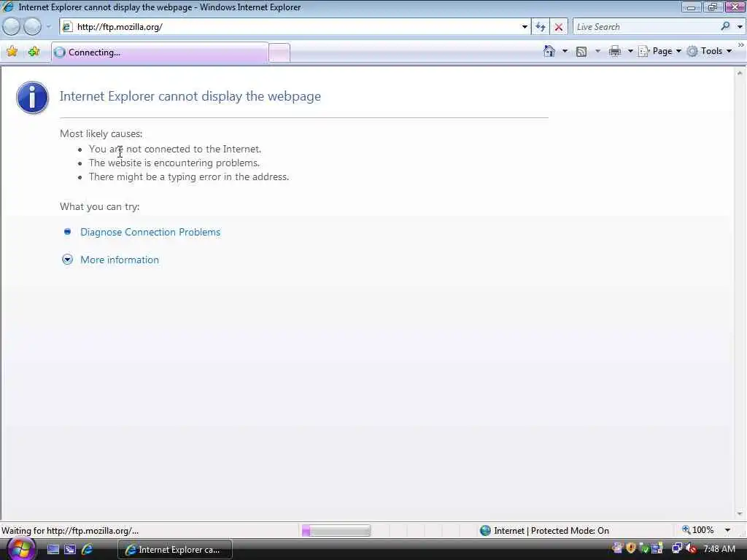
Task: Click the Diagnose Connection Problems link
Action: (150, 232)
